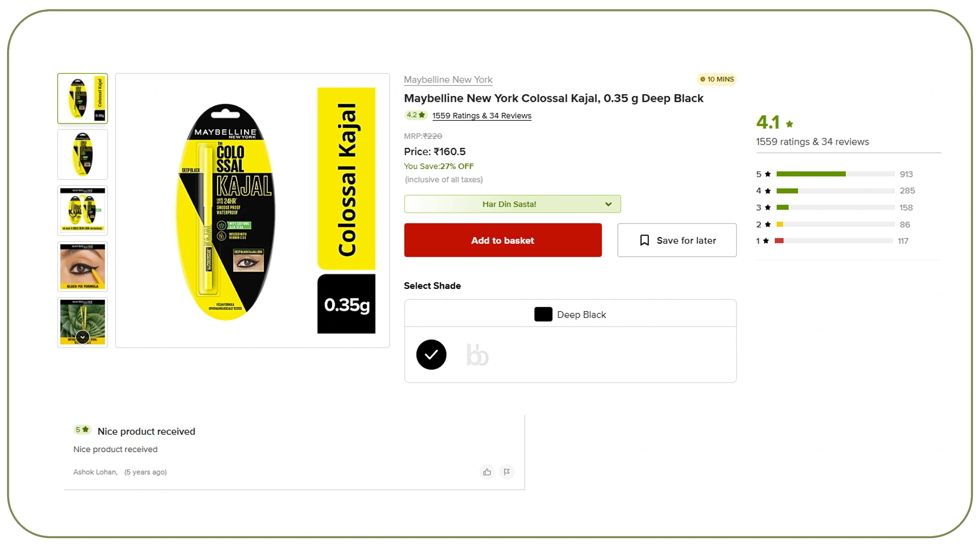Show more thumbnails with down chevron
The image size is (980, 547).
pos(82,337)
